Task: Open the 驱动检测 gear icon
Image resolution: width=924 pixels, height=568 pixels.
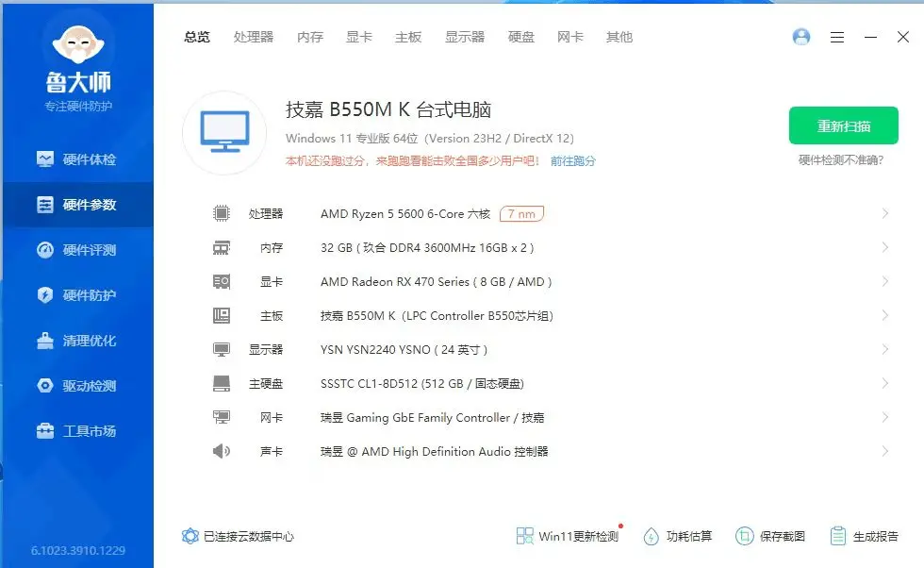Action: click(x=45, y=386)
